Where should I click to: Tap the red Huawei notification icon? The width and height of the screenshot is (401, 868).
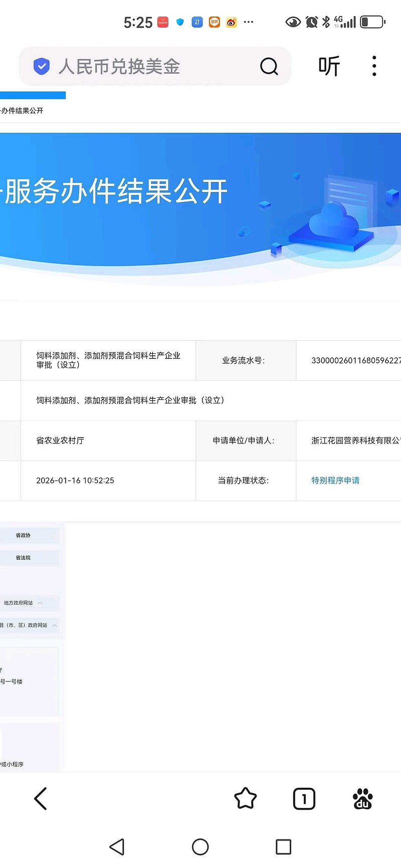[163, 22]
